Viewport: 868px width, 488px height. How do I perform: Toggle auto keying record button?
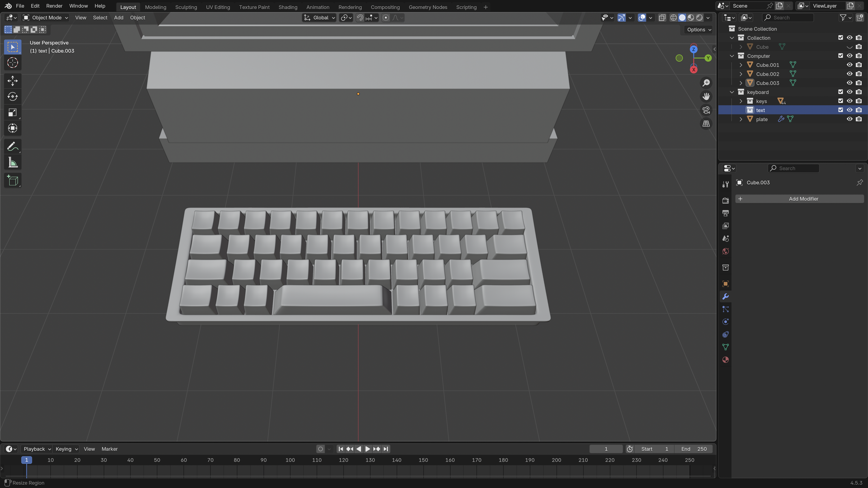(320, 449)
